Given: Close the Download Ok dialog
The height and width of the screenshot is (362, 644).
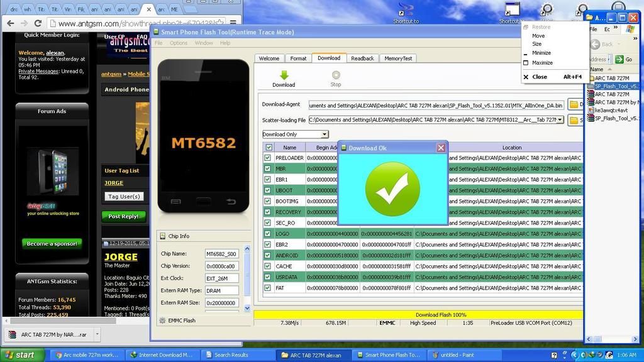Looking at the screenshot, I should [441, 148].
